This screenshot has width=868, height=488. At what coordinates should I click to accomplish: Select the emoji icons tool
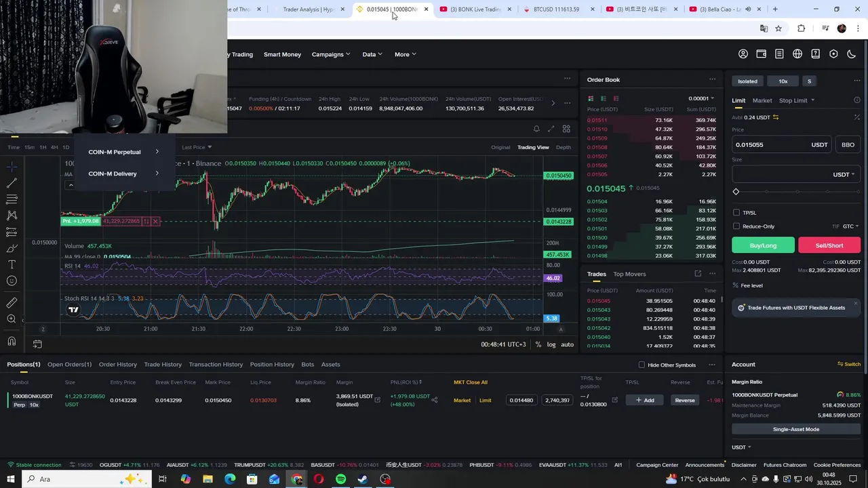tap(12, 281)
